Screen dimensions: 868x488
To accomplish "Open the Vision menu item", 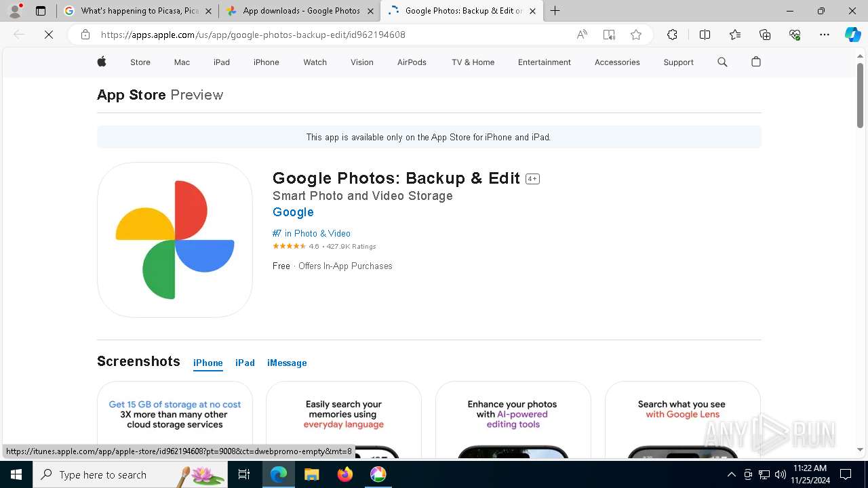I will tap(362, 62).
